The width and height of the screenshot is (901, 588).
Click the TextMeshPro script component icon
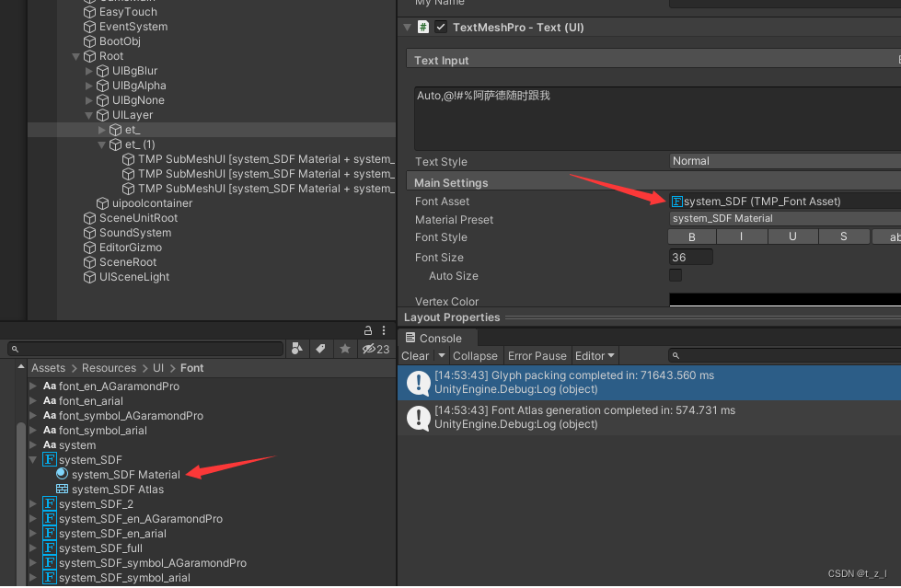pos(423,27)
